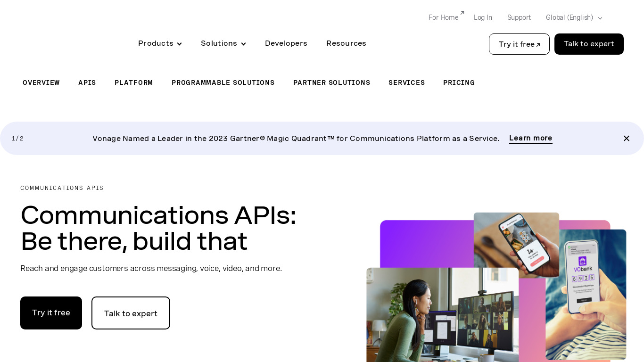This screenshot has width=644, height=362.
Task: Click the VObank phone verification image
Action: tap(586, 295)
